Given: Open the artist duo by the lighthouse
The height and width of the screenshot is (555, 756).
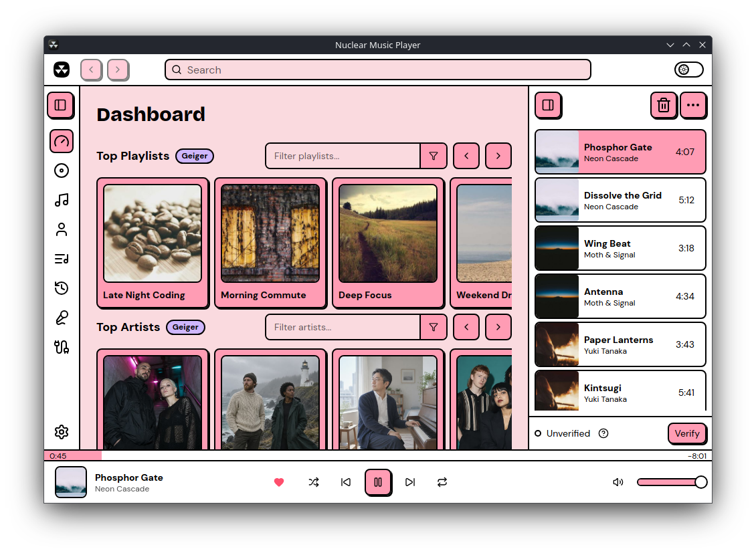Looking at the screenshot, I should pyautogui.click(x=270, y=400).
